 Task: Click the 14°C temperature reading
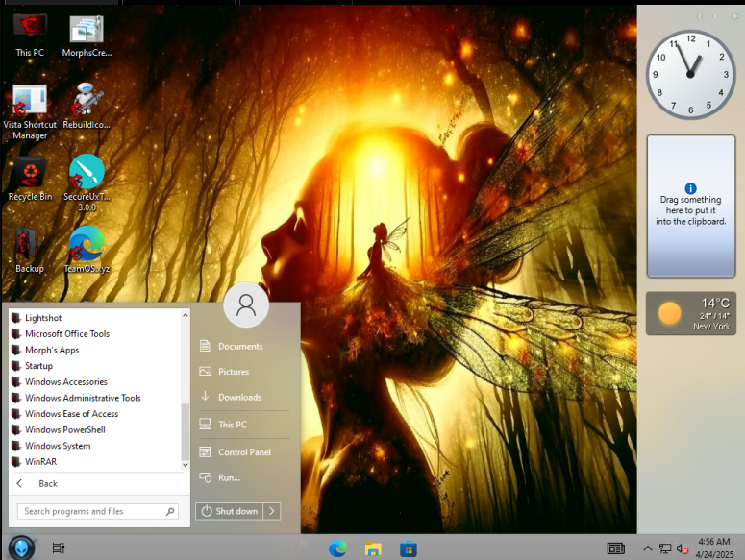[x=715, y=303]
